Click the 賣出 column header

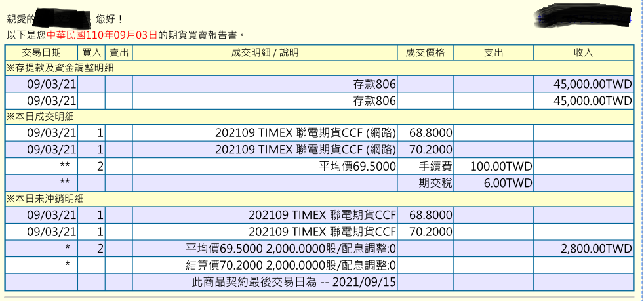(x=119, y=52)
